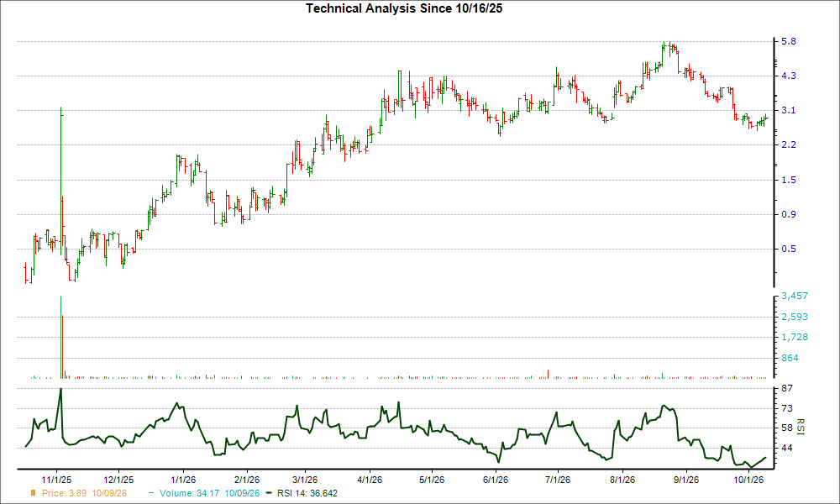Click the 3/1/26 date label
The image size is (840, 504).
pyautogui.click(x=304, y=480)
